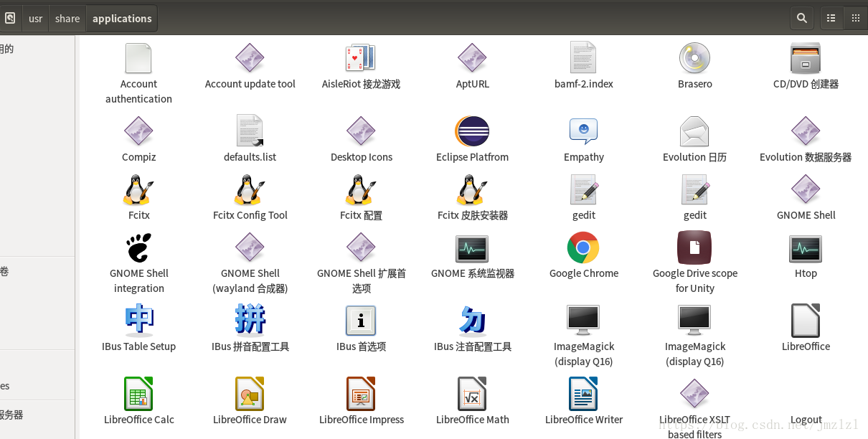Launch the LibreOffice Impress icon
Viewport: 868px width, 439px height.
(361, 394)
